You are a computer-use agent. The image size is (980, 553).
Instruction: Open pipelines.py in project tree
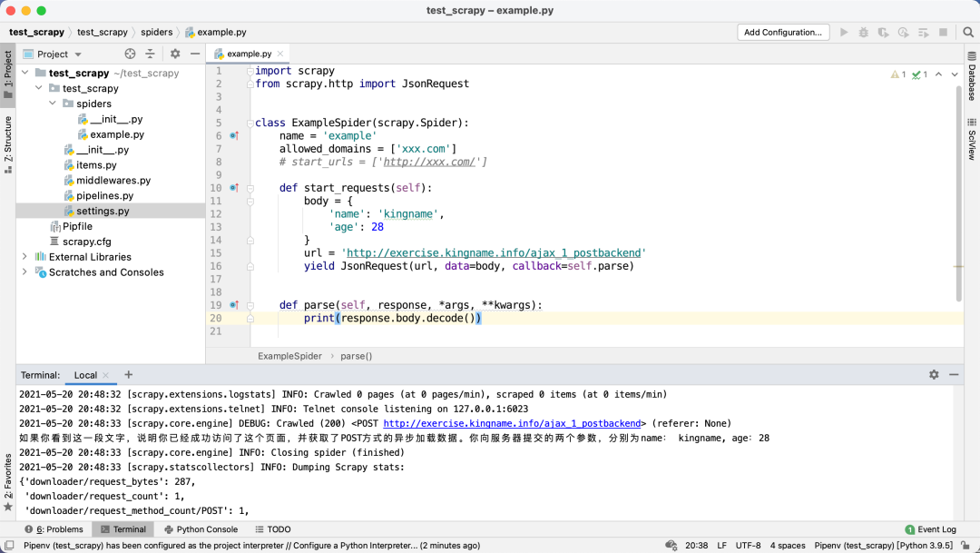[x=104, y=196]
